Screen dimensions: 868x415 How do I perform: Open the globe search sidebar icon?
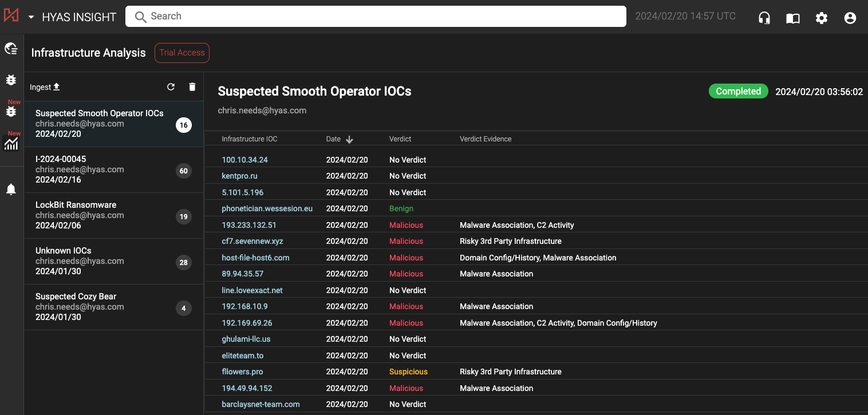(x=11, y=49)
